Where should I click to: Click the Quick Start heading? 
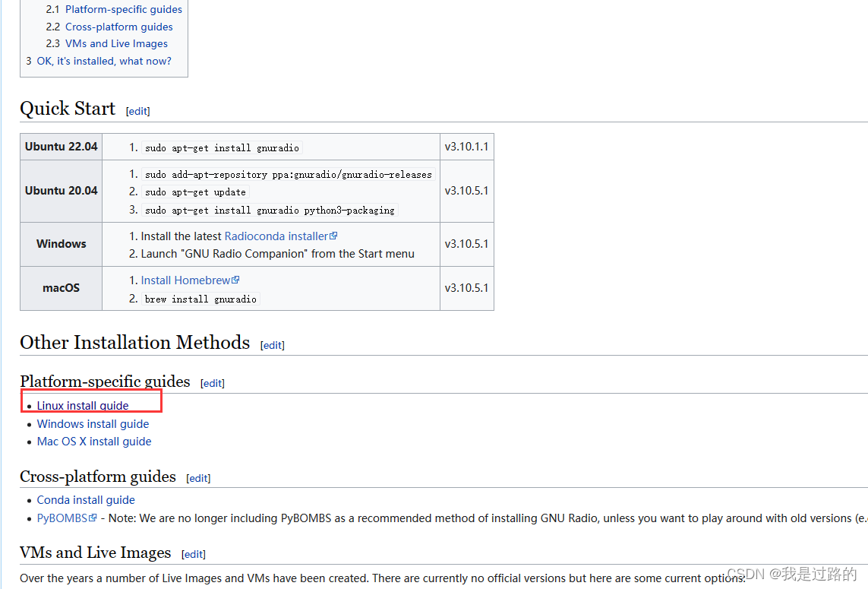pos(68,109)
